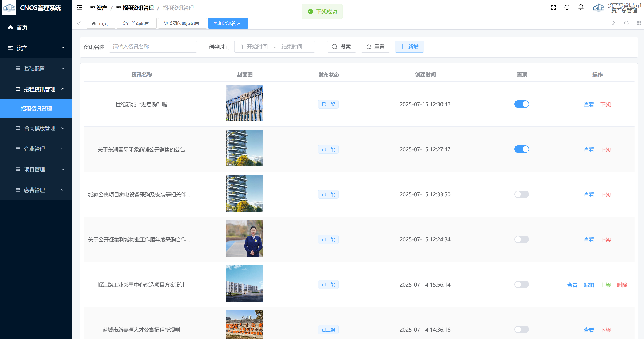The width and height of the screenshot is (644, 339).
Task: Refresh current tab with reload icon
Action: 626,23
